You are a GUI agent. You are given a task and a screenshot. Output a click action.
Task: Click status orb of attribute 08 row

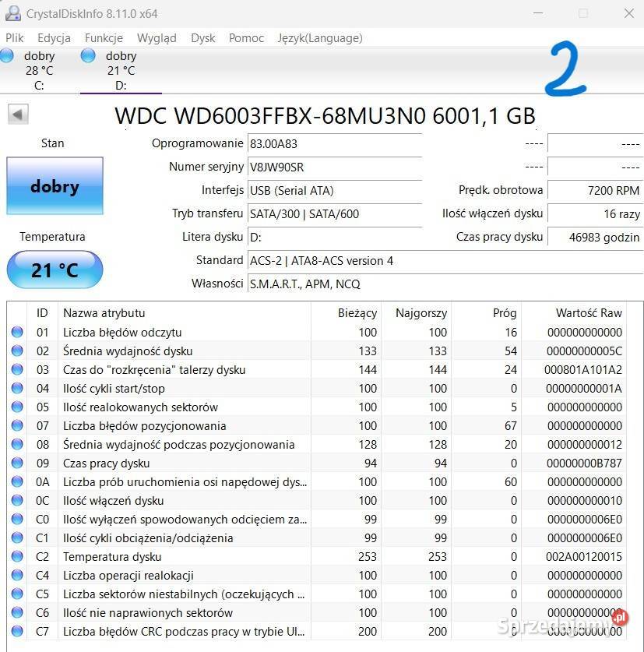pyautogui.click(x=17, y=444)
